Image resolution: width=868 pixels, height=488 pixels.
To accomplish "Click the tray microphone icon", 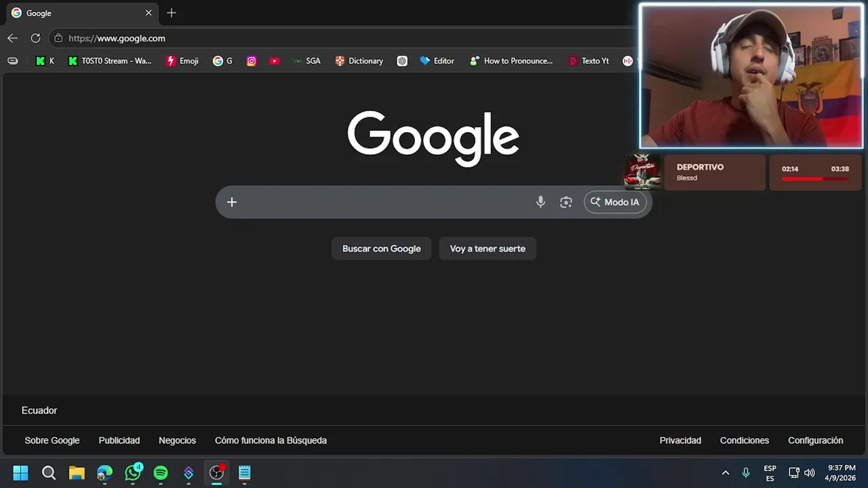I will (746, 472).
